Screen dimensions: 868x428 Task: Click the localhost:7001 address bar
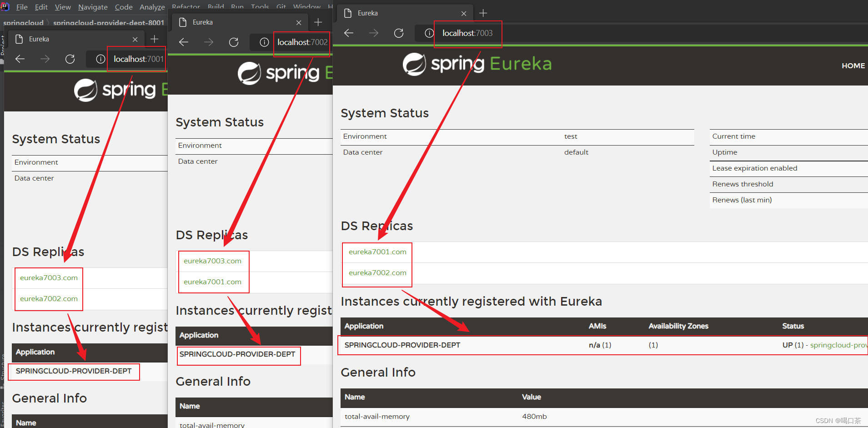(138, 59)
